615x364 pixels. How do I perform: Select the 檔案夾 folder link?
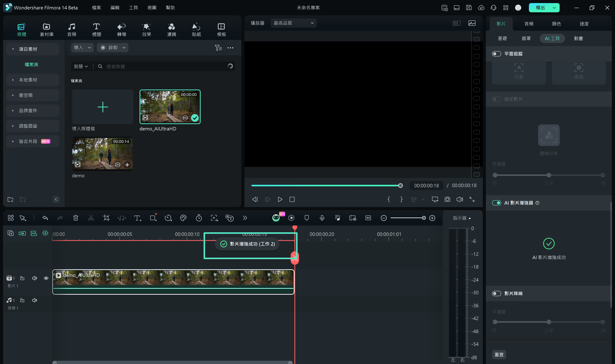31,65
